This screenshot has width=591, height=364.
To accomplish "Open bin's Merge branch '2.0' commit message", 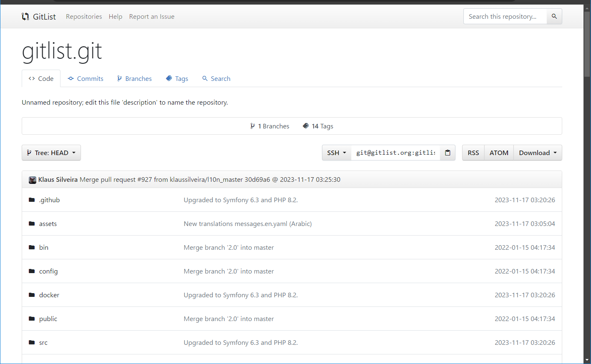I will (x=229, y=247).
